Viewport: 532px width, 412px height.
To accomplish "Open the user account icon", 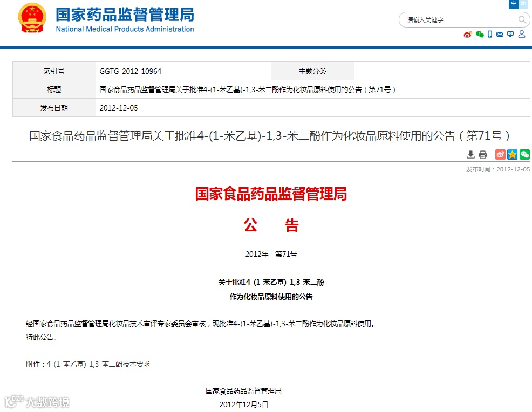I will 522,34.
